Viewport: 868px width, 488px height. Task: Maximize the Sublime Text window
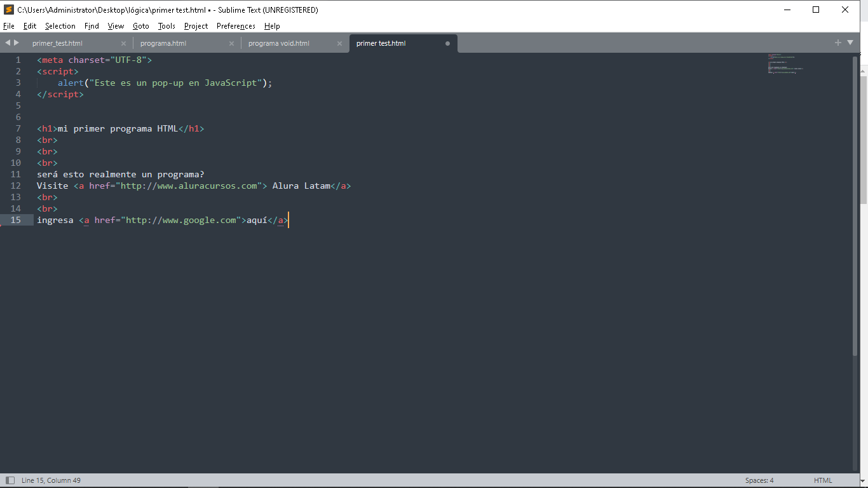[x=816, y=10]
